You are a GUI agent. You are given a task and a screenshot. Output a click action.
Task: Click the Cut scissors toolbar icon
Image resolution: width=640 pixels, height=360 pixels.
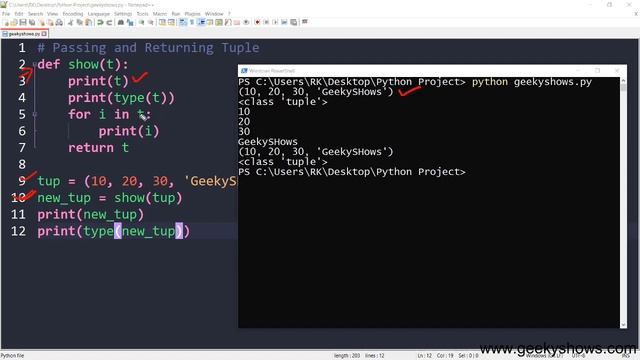click(x=70, y=22)
